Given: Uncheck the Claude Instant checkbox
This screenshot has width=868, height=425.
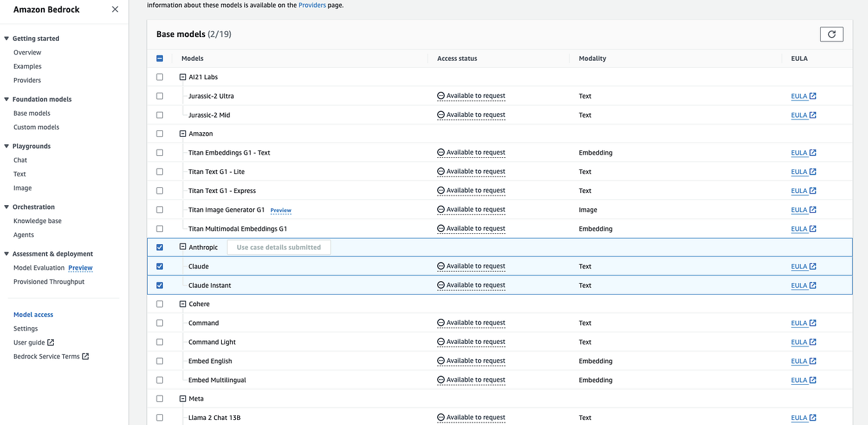Looking at the screenshot, I should coord(159,285).
